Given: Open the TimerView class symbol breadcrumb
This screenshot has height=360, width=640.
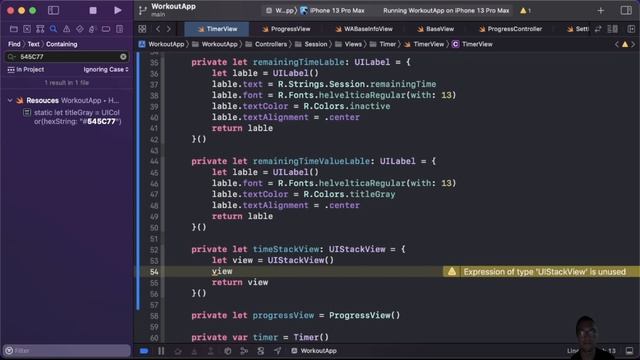Looking at the screenshot, I should 472,44.
